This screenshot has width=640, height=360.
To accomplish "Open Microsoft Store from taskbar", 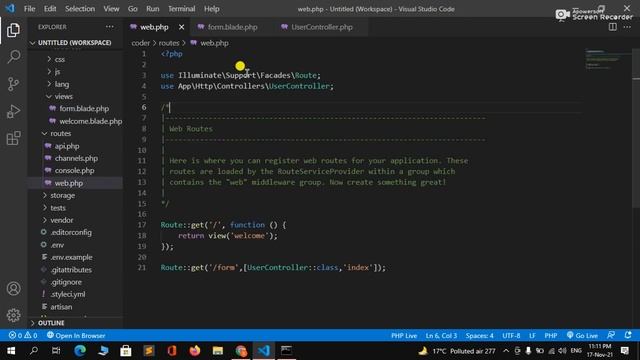I will click(125, 351).
